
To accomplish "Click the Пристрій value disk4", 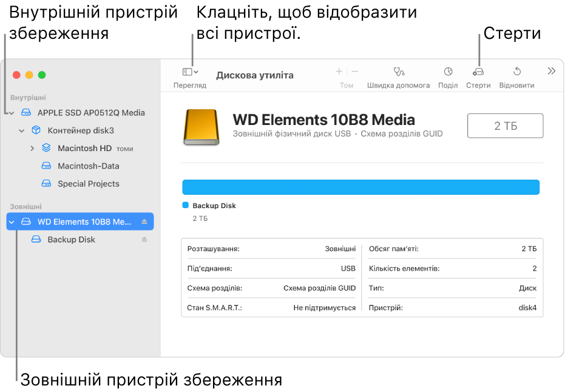I will click(527, 308).
